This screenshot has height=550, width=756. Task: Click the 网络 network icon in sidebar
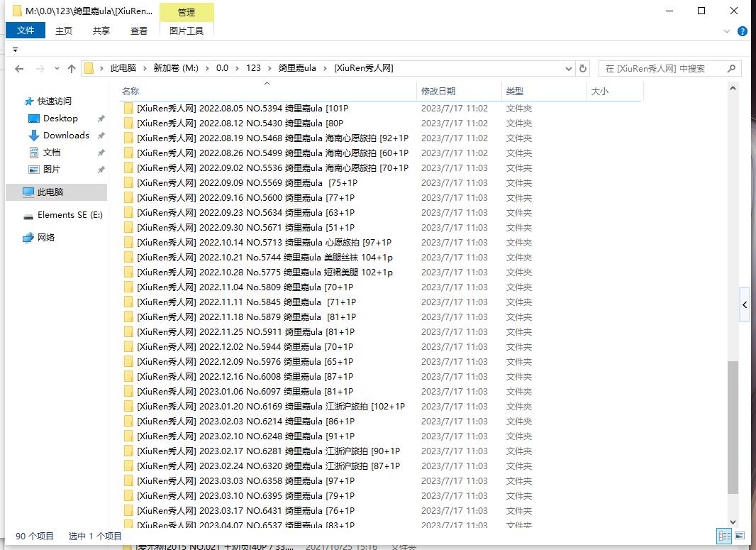28,237
